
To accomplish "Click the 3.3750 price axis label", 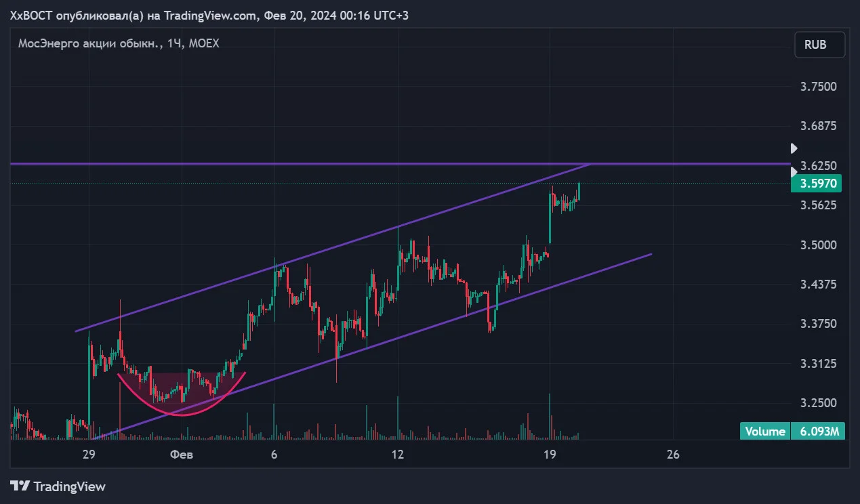I will 818,324.
